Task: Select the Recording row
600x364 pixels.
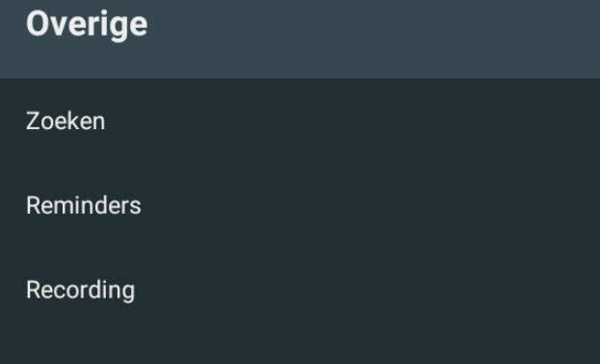Action: pos(300,290)
